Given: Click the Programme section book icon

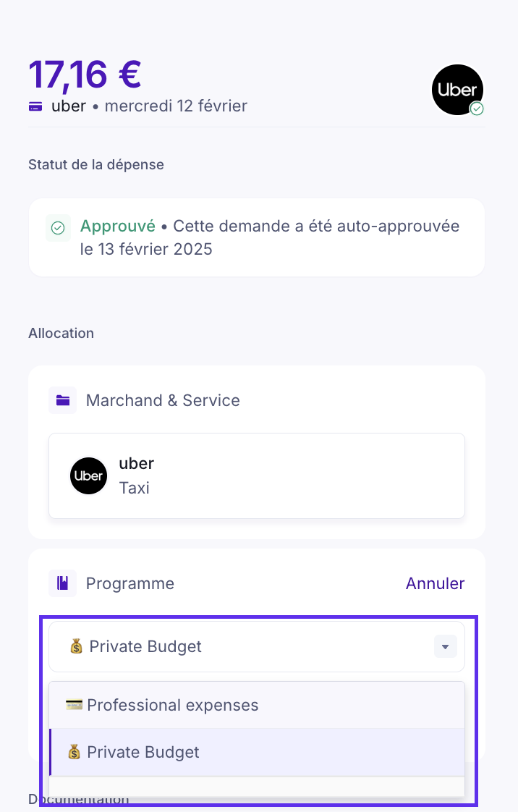Looking at the screenshot, I should point(63,583).
